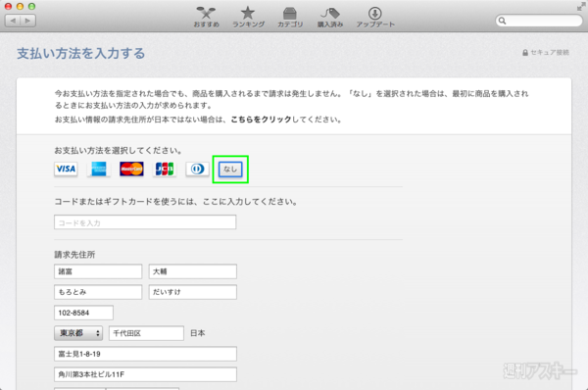Click the 日本 country text
The width and height of the screenshot is (588, 390).
pyautogui.click(x=198, y=333)
